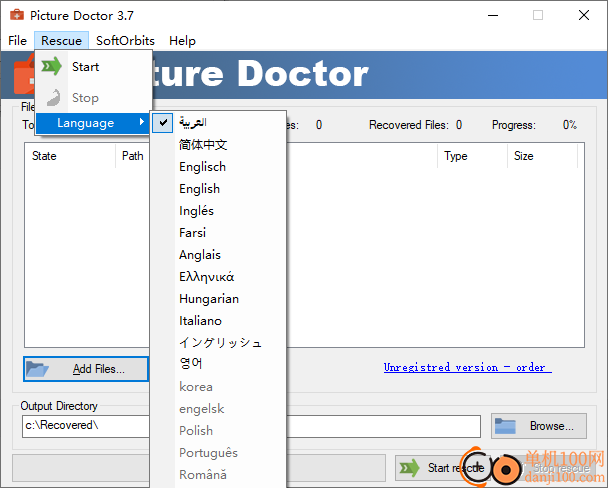Click the Type column header
Image resolution: width=608 pixels, height=488 pixels.
pos(472,156)
